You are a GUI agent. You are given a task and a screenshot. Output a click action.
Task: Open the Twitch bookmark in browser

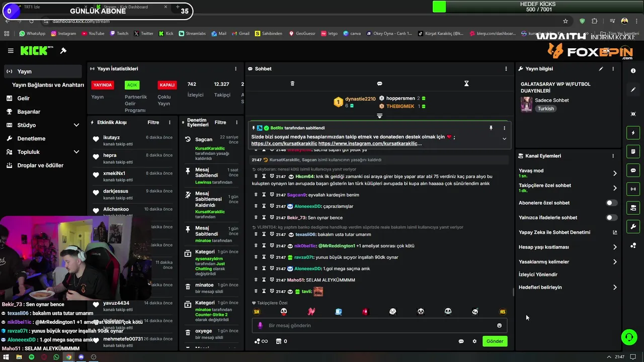119,34
